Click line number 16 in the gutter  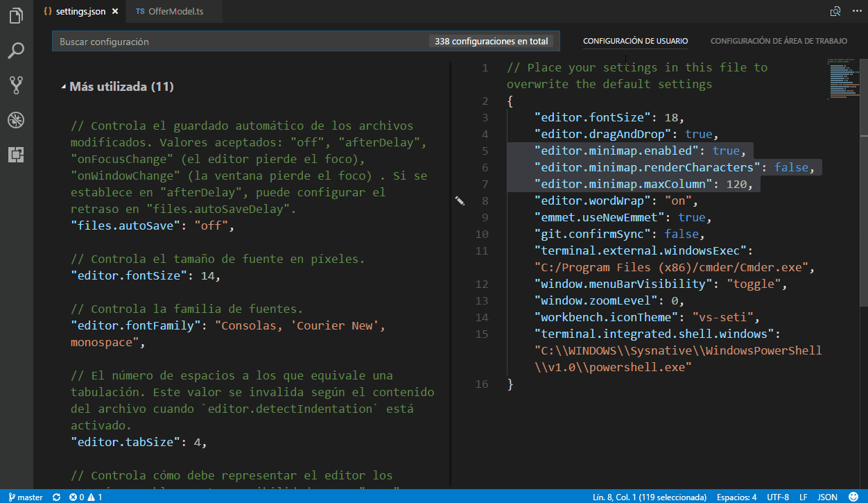click(482, 384)
